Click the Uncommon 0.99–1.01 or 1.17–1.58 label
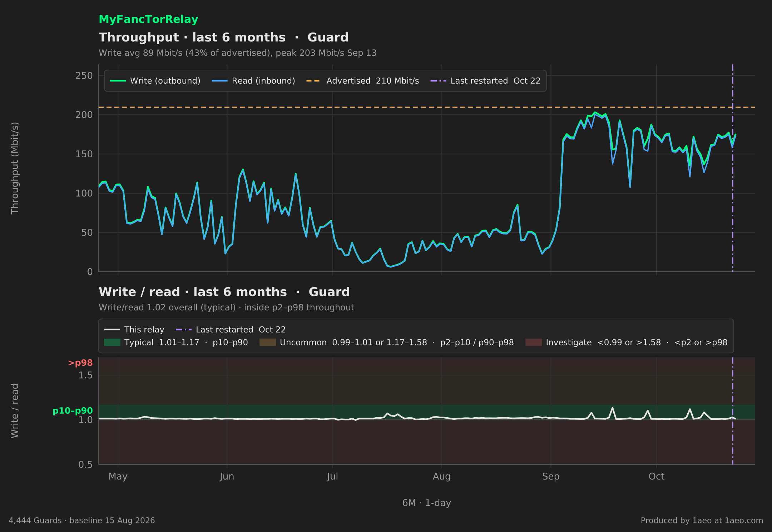The width and height of the screenshot is (772, 532). pyautogui.click(x=397, y=343)
